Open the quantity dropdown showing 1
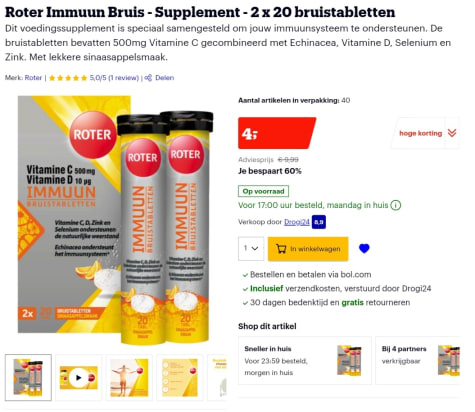Viewport: 475px width, 412px height. coord(251,249)
